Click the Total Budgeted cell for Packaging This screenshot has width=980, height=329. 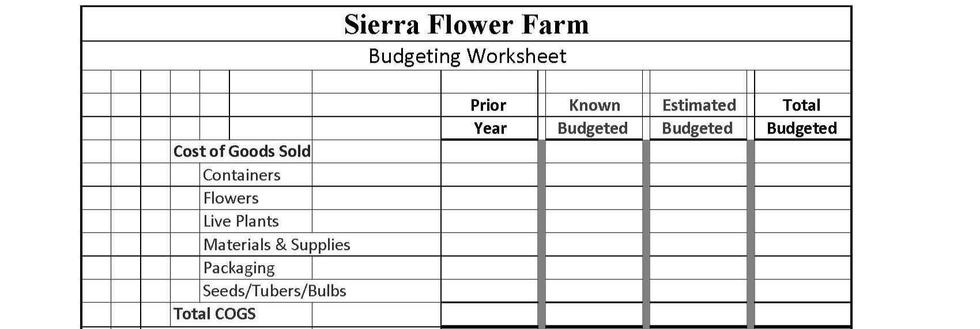click(802, 268)
